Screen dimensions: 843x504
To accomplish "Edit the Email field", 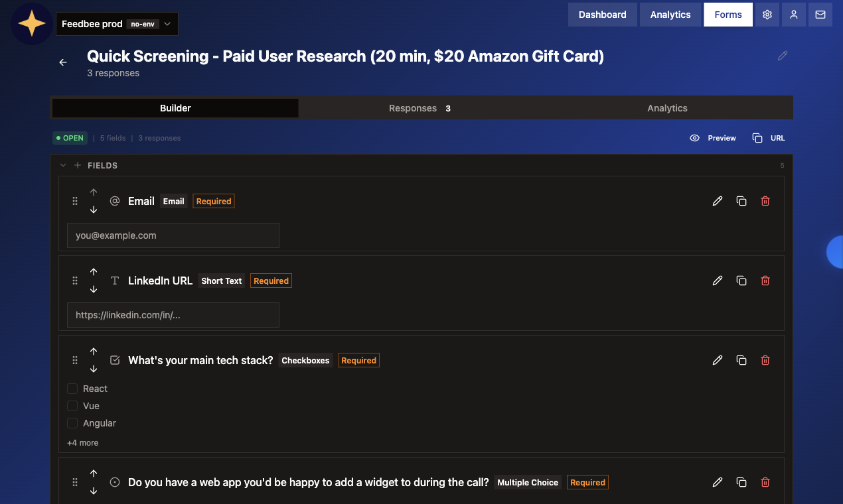I will click(718, 201).
